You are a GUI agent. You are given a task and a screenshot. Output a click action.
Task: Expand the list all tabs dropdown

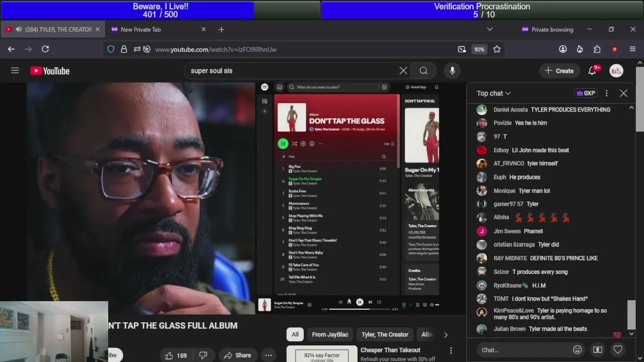[x=490, y=30]
